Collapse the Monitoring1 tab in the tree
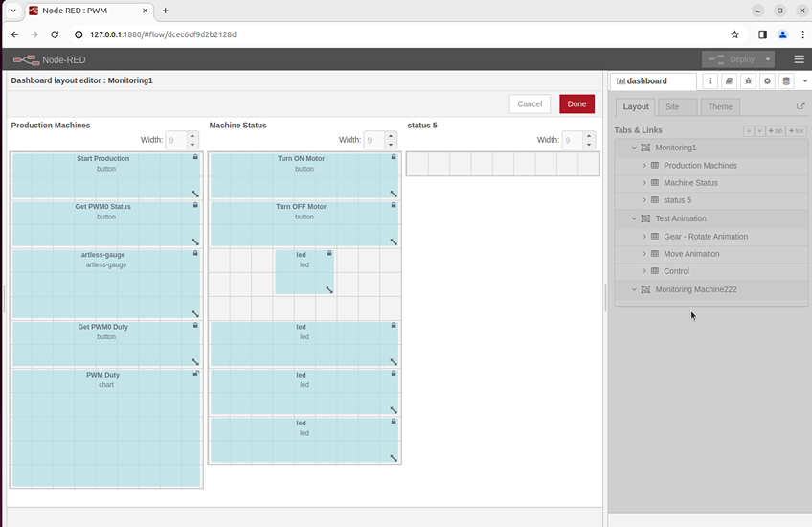 (x=634, y=148)
